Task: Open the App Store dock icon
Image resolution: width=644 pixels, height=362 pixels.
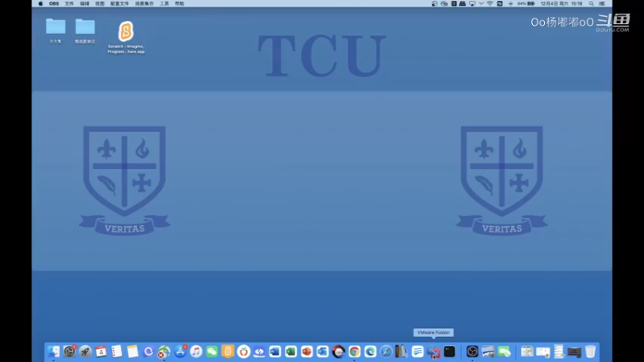Action: tap(180, 352)
